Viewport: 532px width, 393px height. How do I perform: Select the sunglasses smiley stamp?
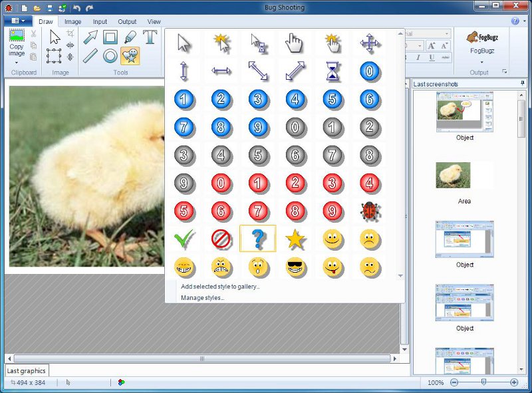(295, 267)
